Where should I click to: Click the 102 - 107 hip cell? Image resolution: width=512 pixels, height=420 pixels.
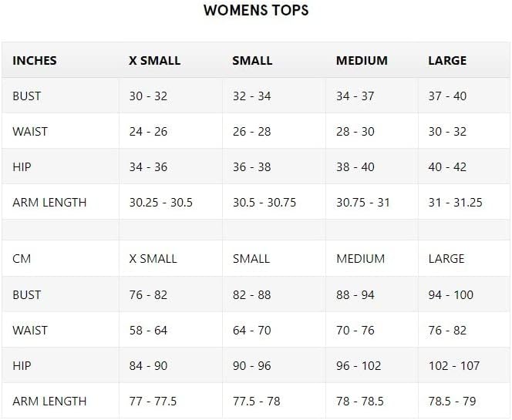tap(464, 365)
